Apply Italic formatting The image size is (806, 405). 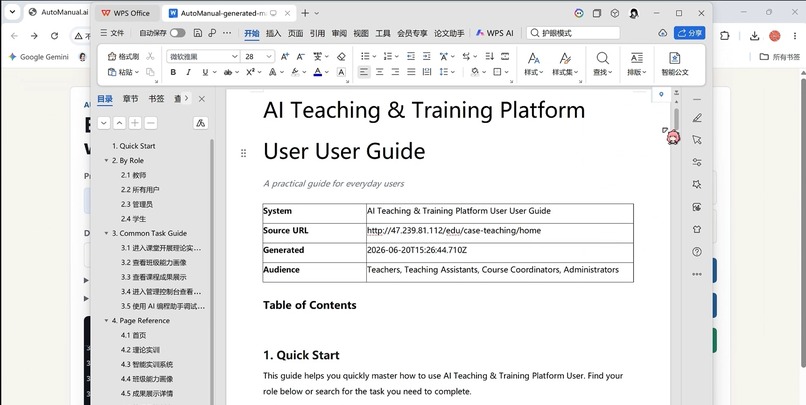tap(188, 72)
